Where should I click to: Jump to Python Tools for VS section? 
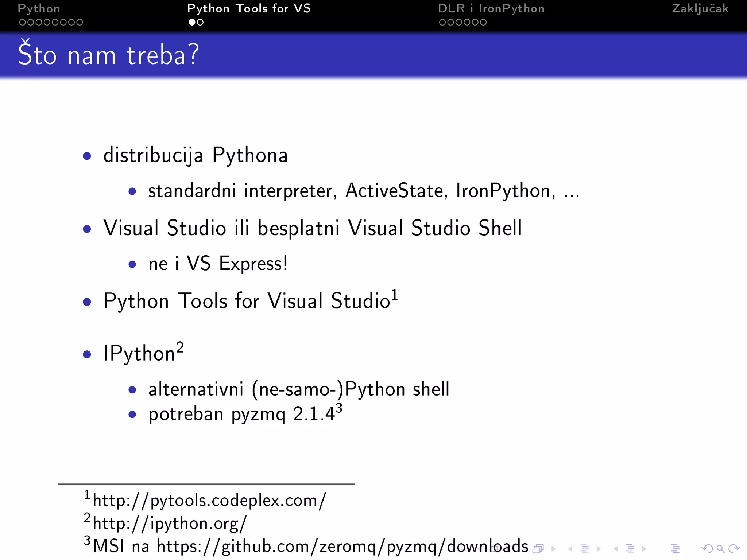pos(249,8)
